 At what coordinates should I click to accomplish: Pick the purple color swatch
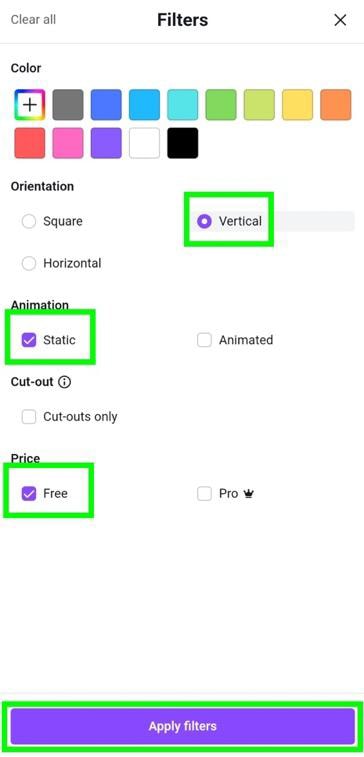[106, 143]
